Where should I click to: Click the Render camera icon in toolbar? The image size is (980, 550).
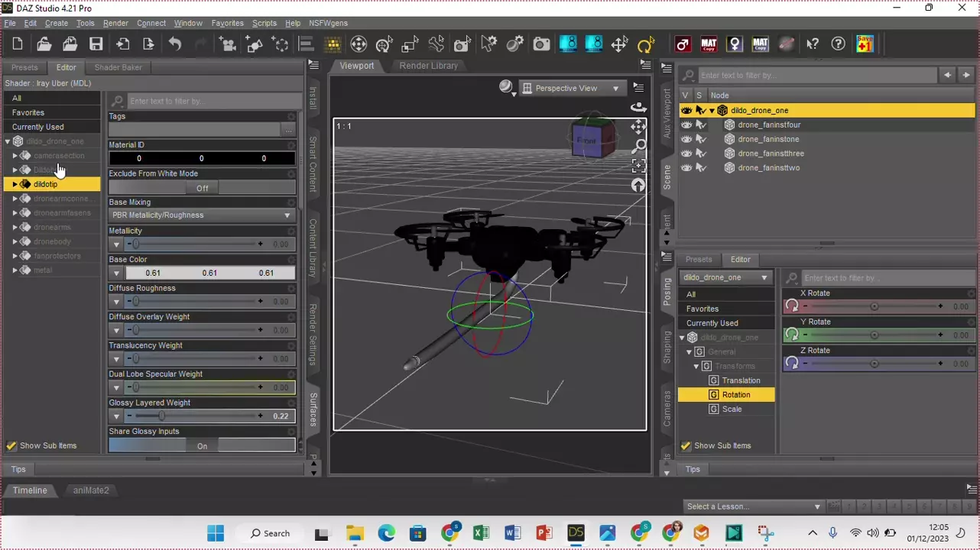pos(541,44)
